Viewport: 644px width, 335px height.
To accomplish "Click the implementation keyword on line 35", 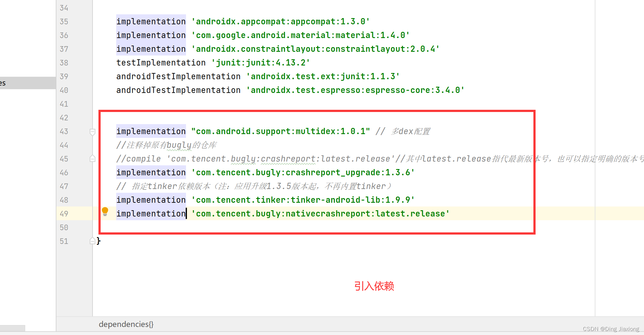I will point(151,22).
